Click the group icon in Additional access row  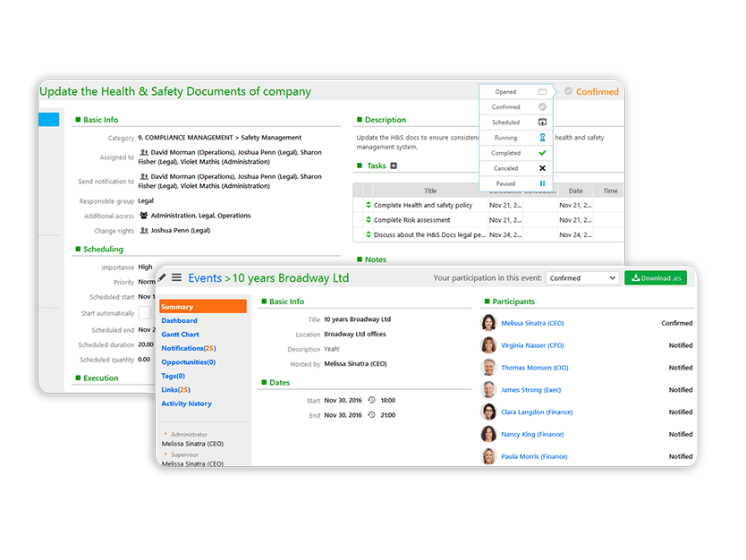coord(144,216)
